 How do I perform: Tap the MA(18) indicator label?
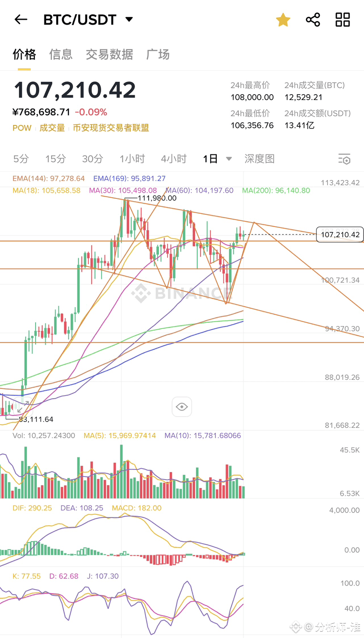click(x=47, y=191)
